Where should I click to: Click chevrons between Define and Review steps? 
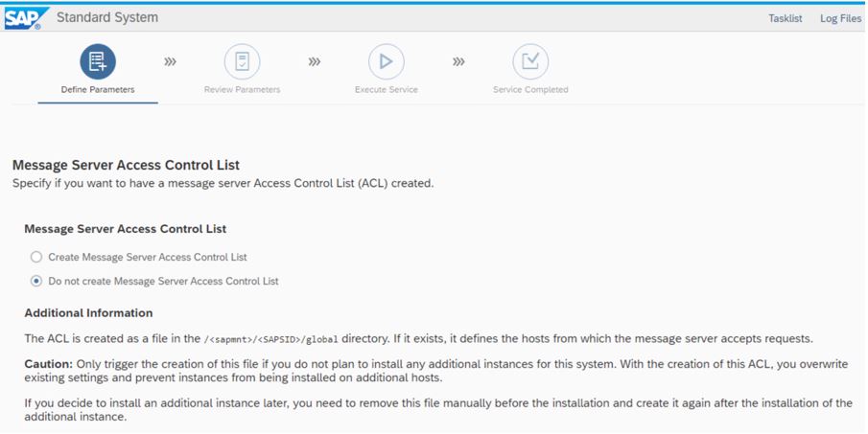tap(170, 62)
